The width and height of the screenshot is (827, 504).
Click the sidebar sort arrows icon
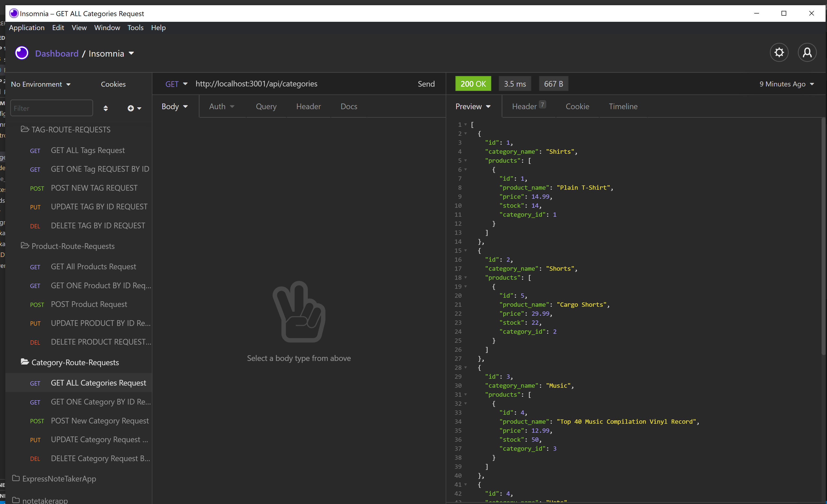(105, 108)
